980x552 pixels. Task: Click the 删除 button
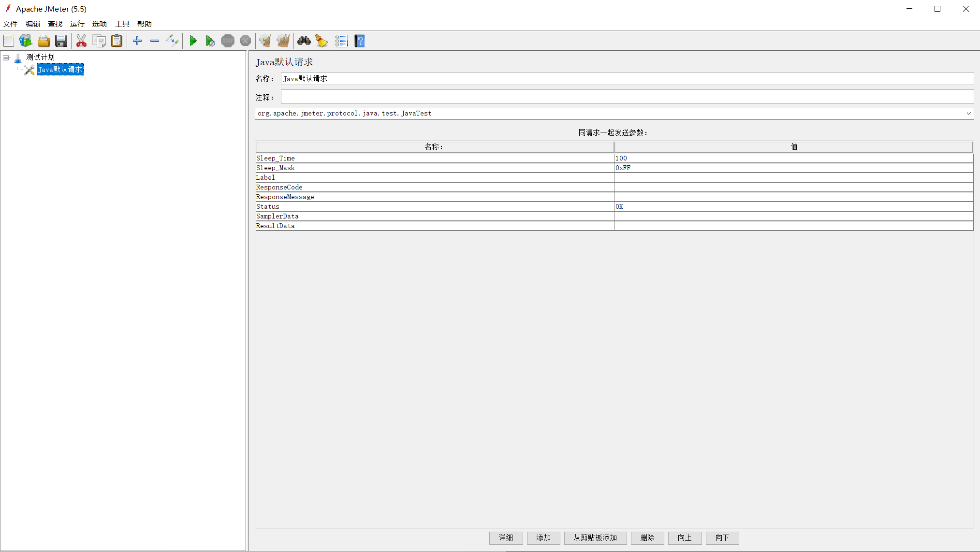tap(647, 538)
